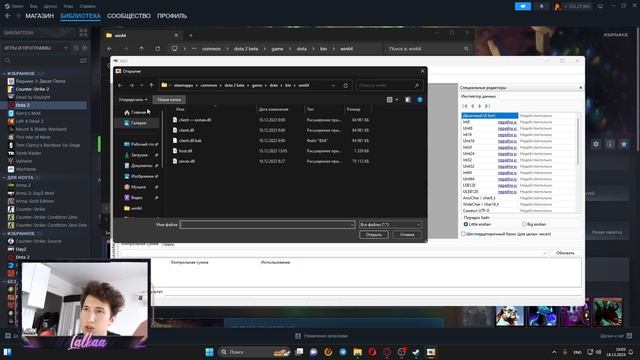The width and height of the screenshot is (640, 360).
Task: Jump to last byte in Data inspector
Action: (487, 106)
